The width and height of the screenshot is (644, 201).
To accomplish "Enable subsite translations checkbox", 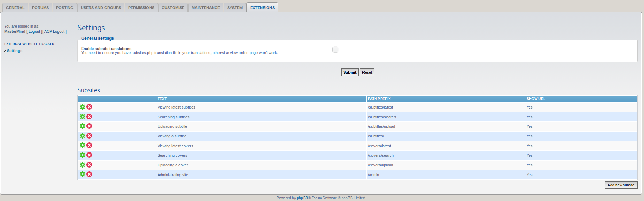I will click(x=335, y=50).
